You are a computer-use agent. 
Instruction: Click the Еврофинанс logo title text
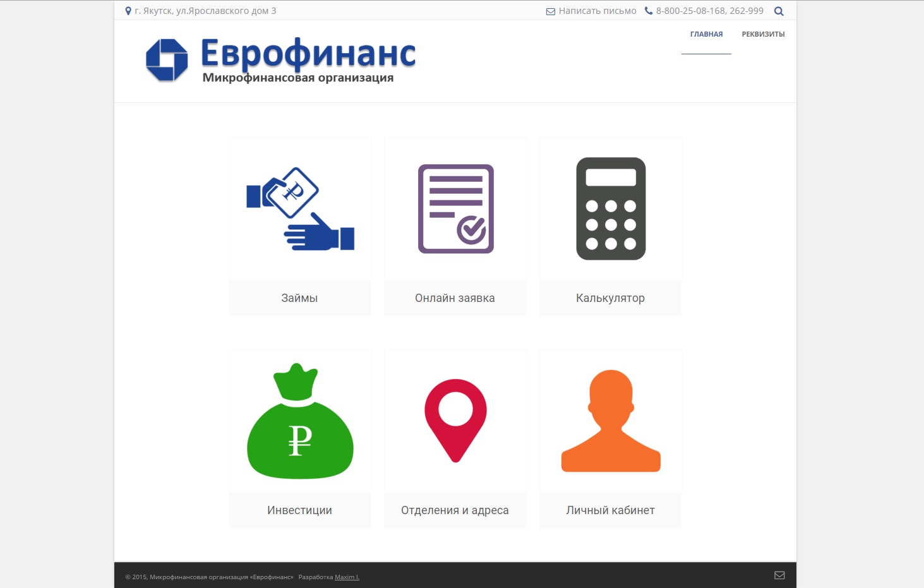pyautogui.click(x=308, y=54)
